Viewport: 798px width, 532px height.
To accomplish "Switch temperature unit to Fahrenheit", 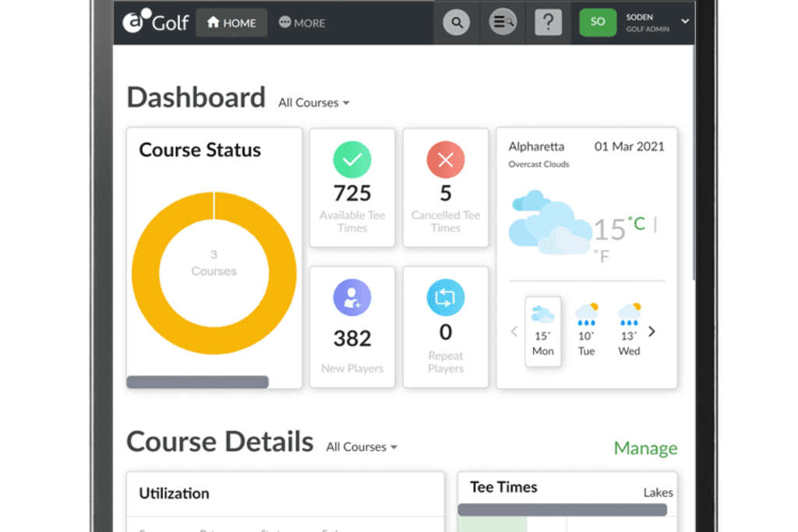I will [x=601, y=255].
